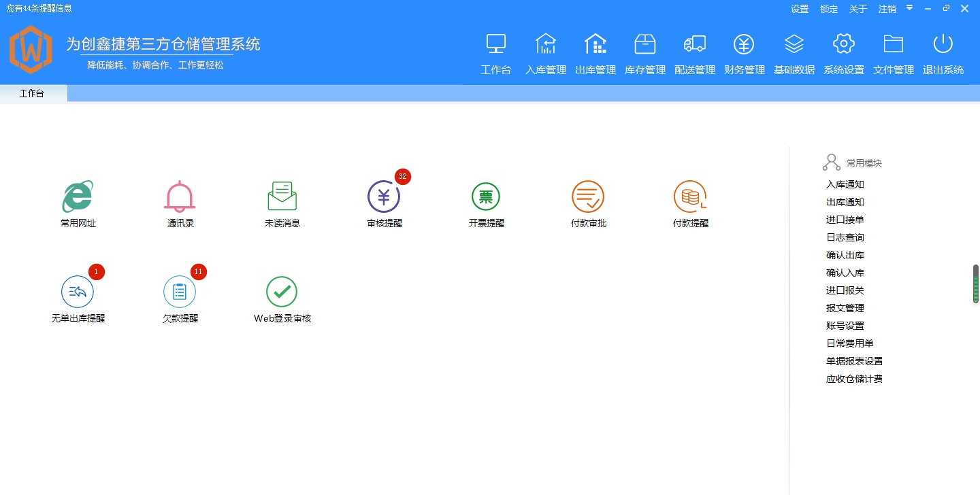This screenshot has height=495, width=980.
Task: Open 入库管理 from the top navigation
Action: tap(545, 53)
